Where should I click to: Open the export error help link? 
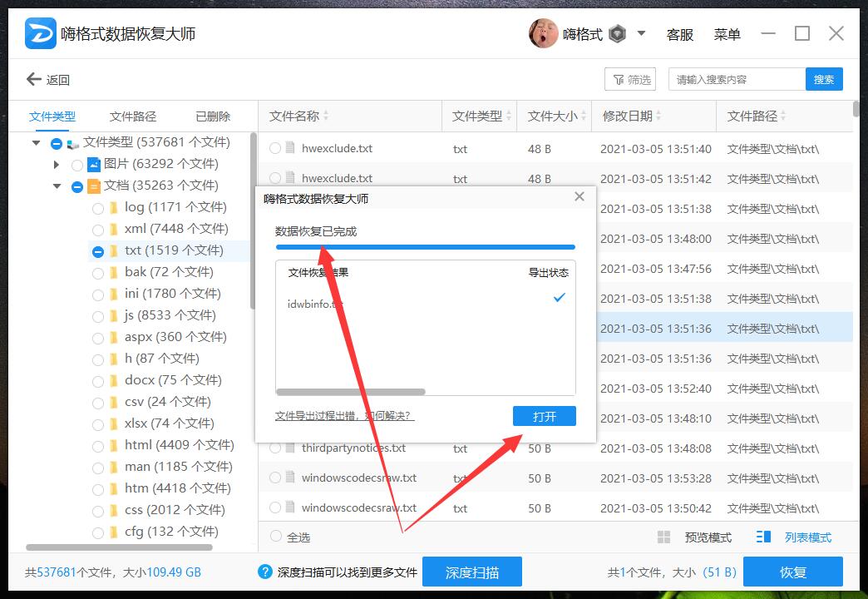(x=344, y=416)
